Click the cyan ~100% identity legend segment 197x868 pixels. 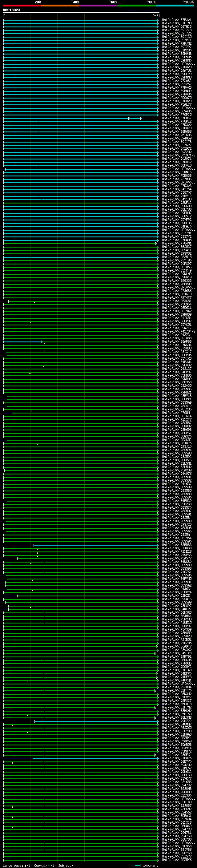click(175, 6)
